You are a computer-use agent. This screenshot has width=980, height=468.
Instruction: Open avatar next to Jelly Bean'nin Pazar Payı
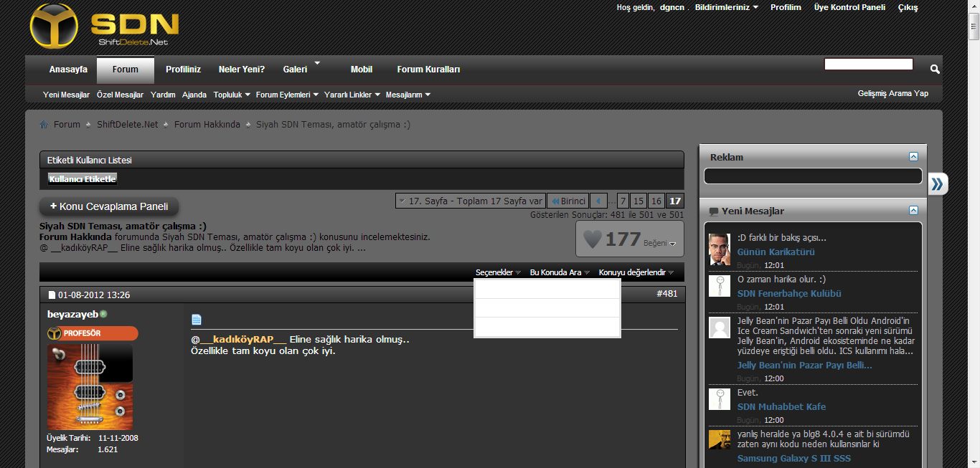(x=720, y=328)
